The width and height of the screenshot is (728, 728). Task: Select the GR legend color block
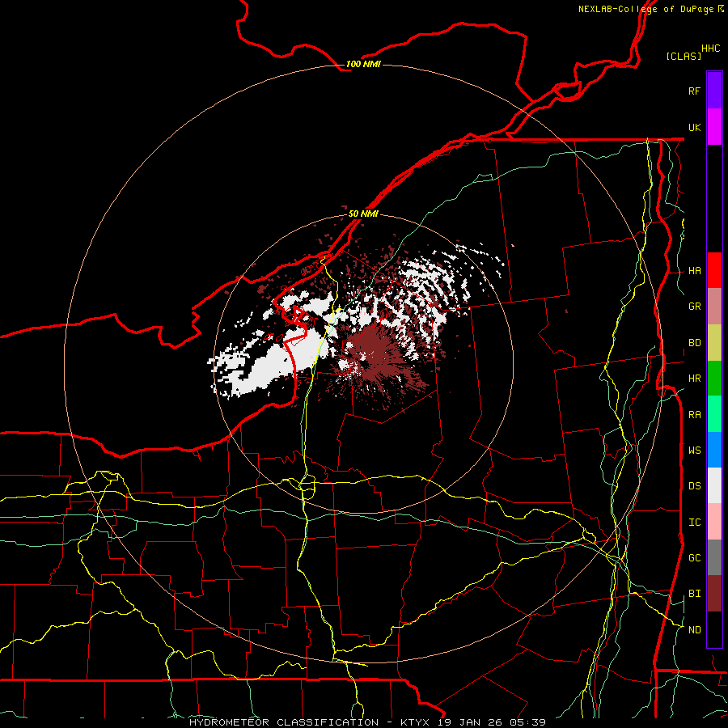pos(714,307)
